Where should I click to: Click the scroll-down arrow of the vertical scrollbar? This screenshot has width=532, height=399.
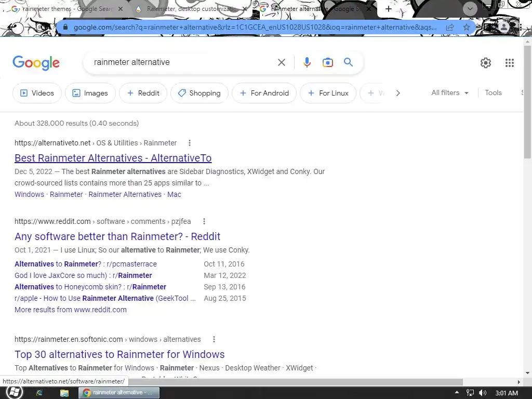(x=527, y=373)
